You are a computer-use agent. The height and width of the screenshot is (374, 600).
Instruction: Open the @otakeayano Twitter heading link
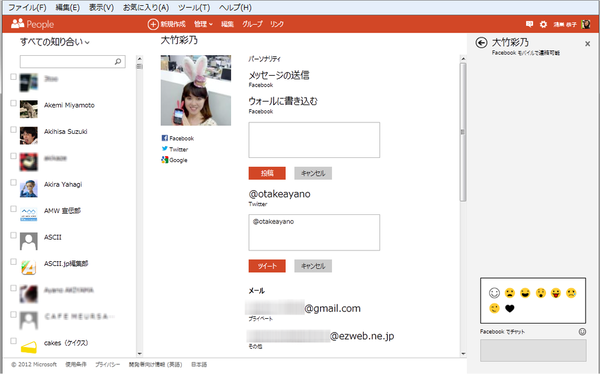tap(280, 194)
